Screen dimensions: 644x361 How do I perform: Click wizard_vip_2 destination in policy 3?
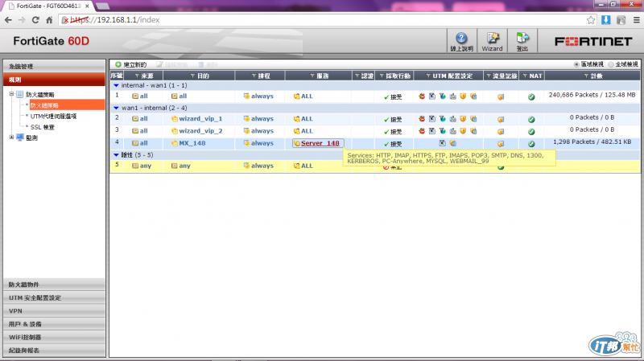click(x=200, y=131)
